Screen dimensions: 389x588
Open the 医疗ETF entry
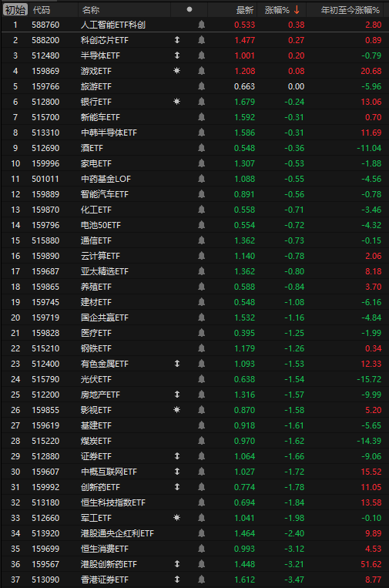click(96, 333)
